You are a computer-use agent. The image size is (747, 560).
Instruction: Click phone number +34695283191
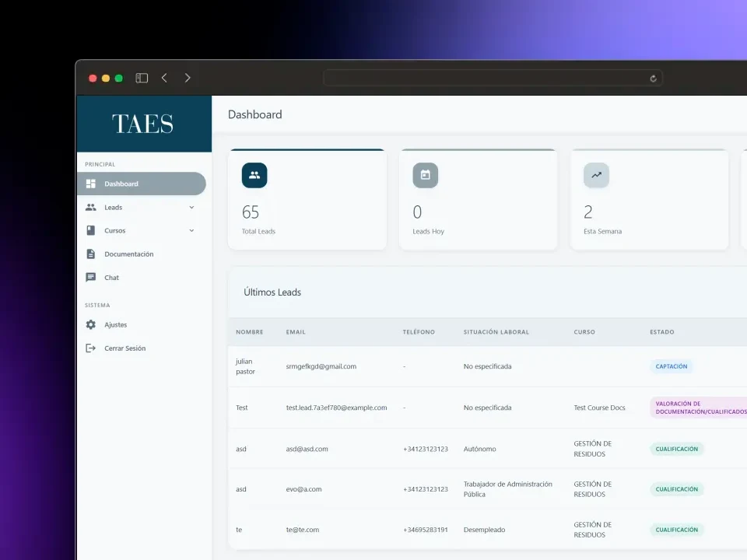(426, 530)
